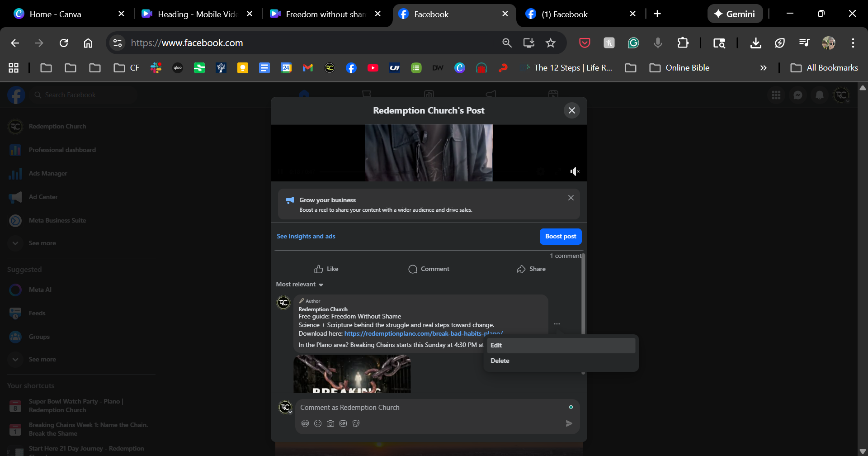The image size is (868, 456).
Task: Open emoji picker in comment box
Action: (x=318, y=423)
